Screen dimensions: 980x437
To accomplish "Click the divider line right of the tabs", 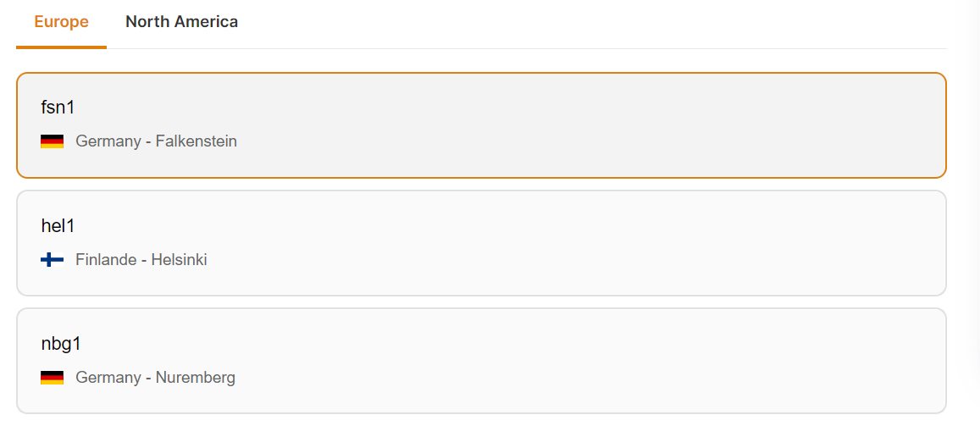I will click(593, 48).
